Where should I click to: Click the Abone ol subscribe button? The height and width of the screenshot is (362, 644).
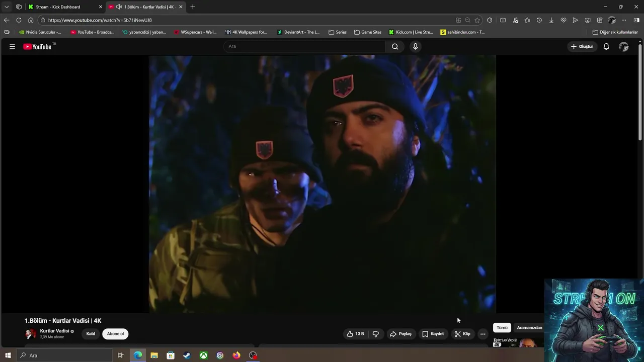point(115,334)
